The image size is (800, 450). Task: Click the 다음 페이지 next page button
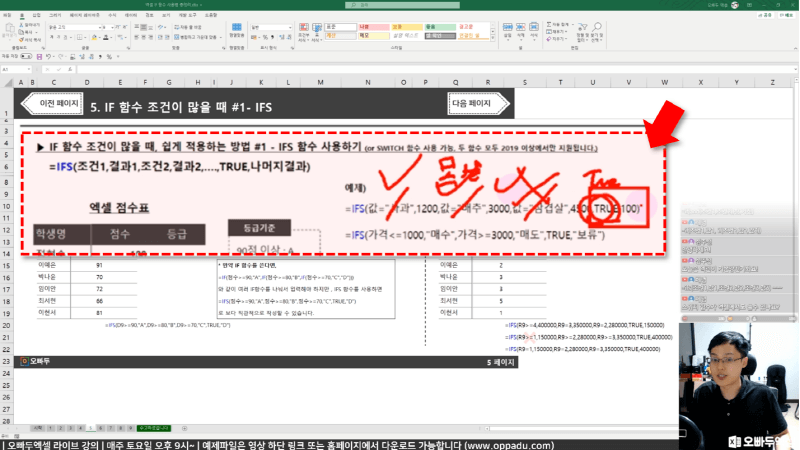(478, 104)
